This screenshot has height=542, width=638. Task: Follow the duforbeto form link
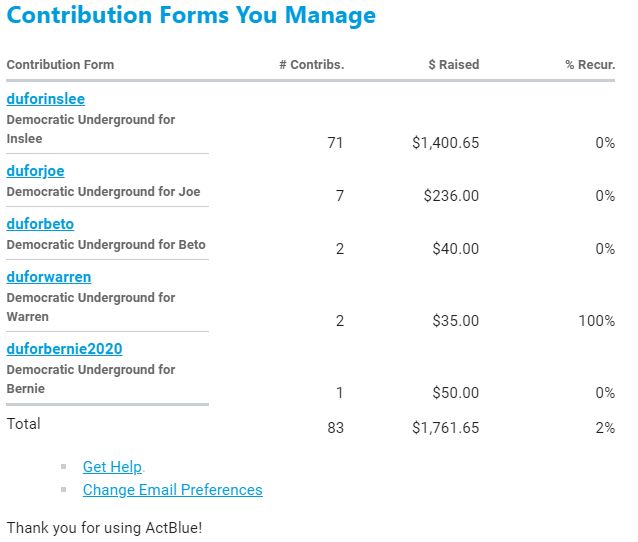point(40,224)
